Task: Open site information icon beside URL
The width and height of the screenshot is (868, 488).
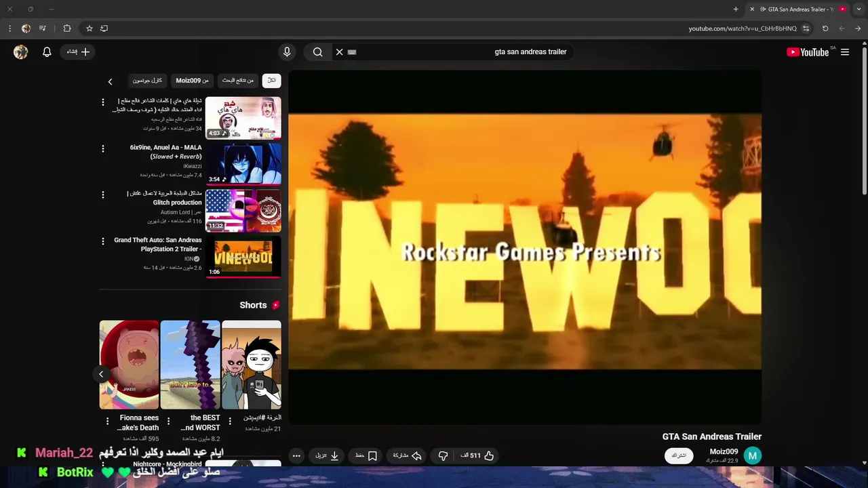Action: 806,28
